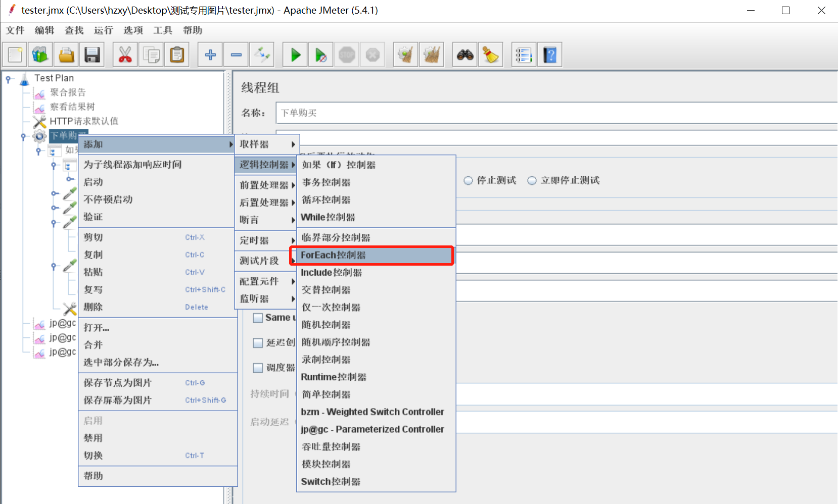Viewport: 838px width, 504px height.
Task: Click the Open file toolbar icon
Action: coord(66,55)
